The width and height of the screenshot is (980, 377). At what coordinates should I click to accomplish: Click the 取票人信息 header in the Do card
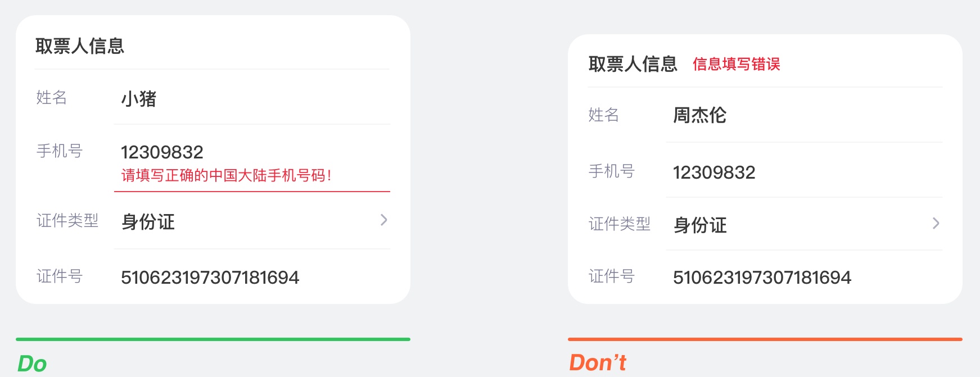click(79, 47)
